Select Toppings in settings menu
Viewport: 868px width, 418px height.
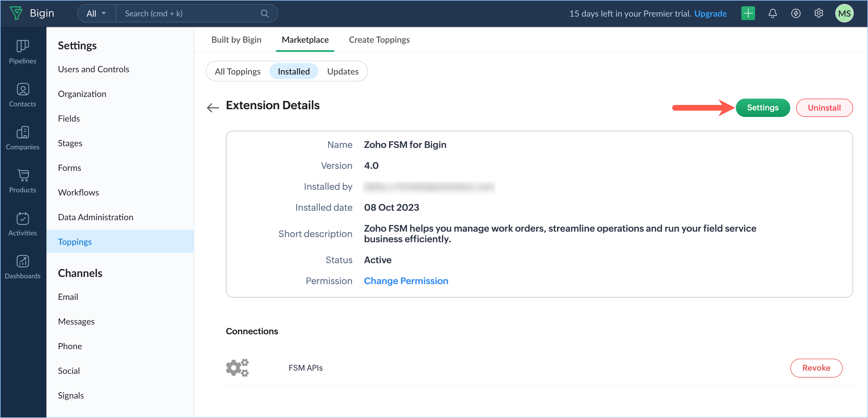click(x=120, y=241)
